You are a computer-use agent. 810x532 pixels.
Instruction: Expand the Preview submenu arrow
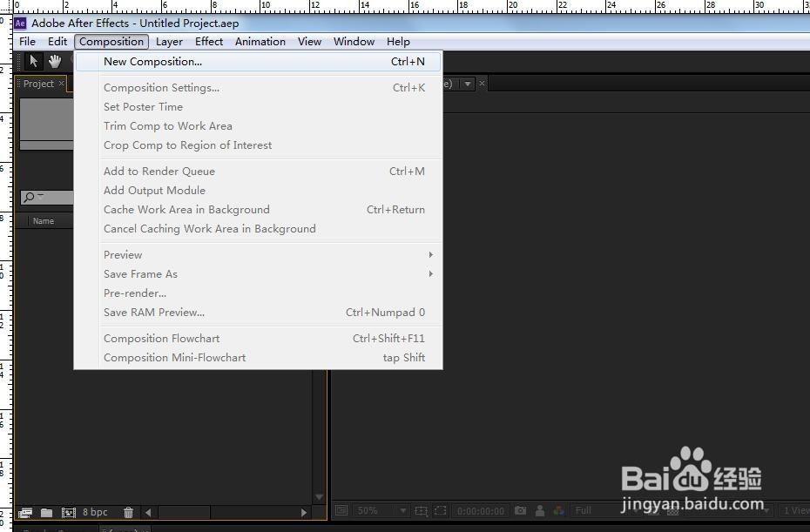pos(430,254)
